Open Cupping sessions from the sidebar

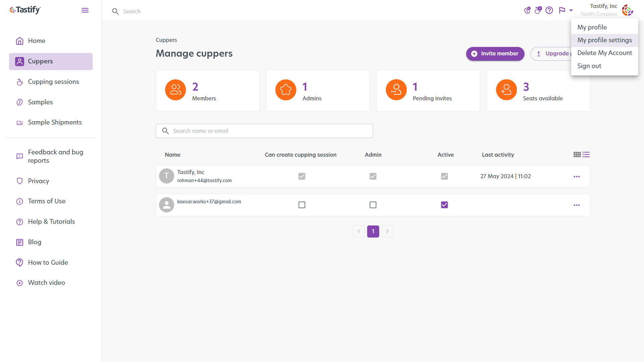pos(53,82)
